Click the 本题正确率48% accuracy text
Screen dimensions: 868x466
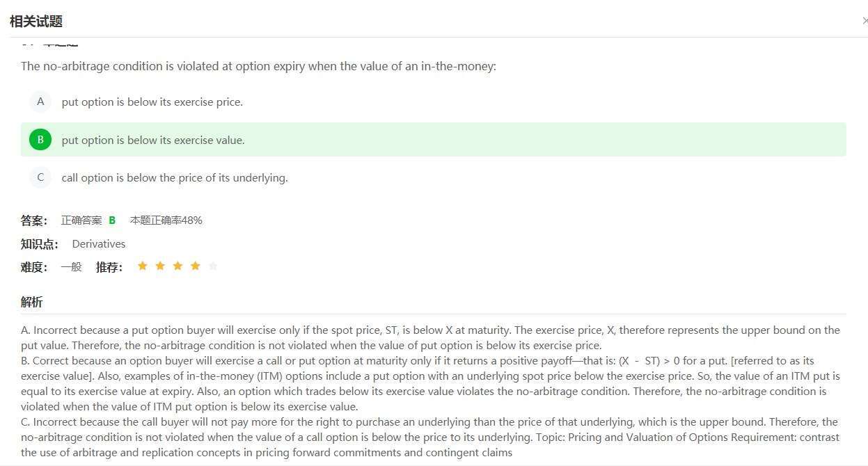point(166,220)
